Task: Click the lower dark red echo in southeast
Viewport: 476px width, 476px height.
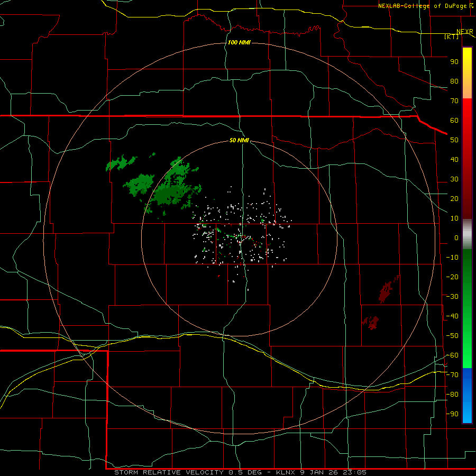Action: click(x=371, y=323)
